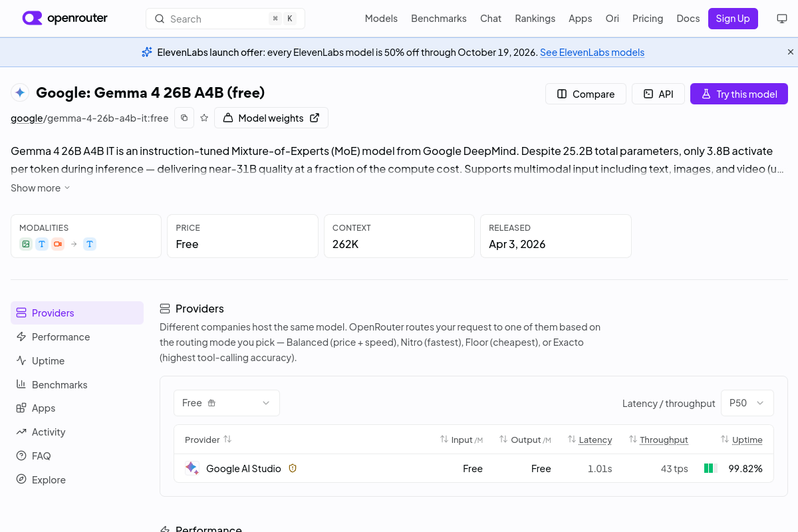Favorite the model with the star icon
The width and height of the screenshot is (798, 532).
tap(204, 118)
